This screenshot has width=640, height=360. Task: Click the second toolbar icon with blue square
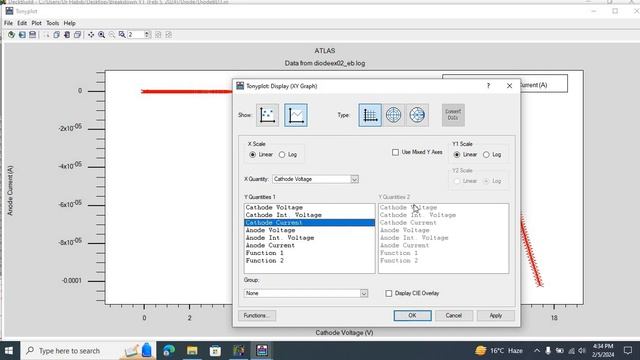22,35
